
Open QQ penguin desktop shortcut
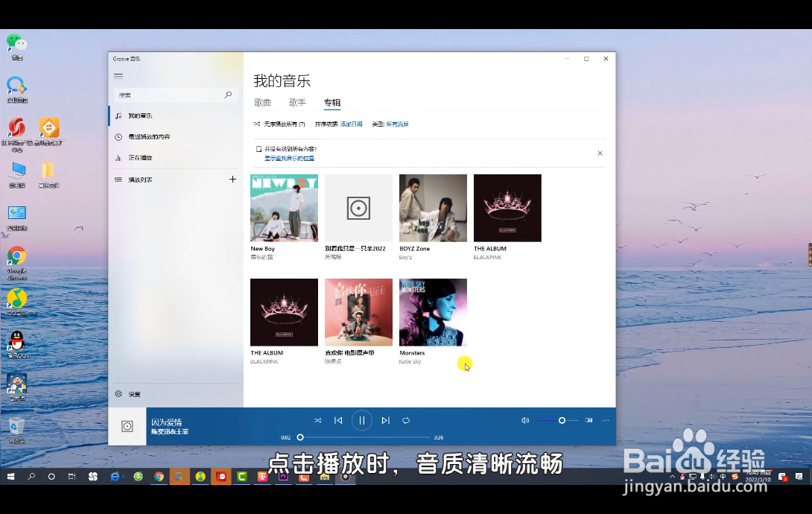point(16,344)
